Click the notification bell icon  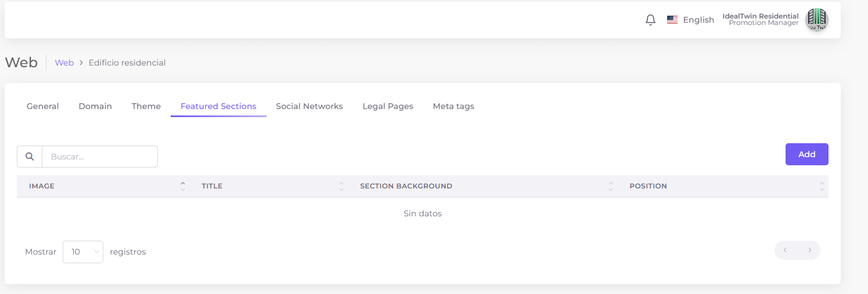(x=650, y=20)
